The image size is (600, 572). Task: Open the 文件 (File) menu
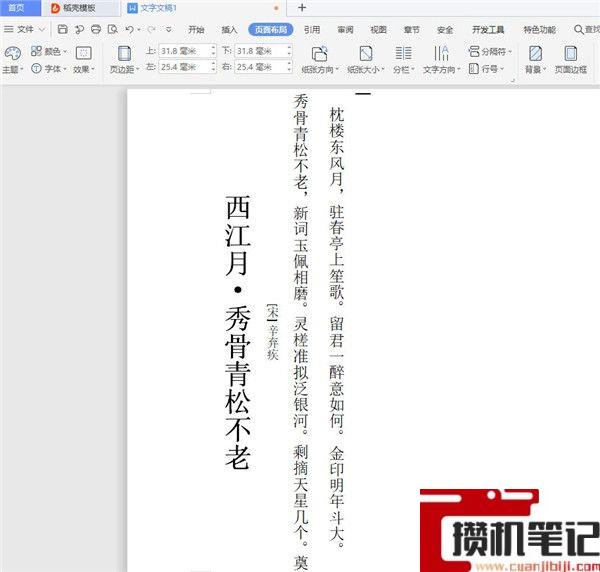(25, 29)
